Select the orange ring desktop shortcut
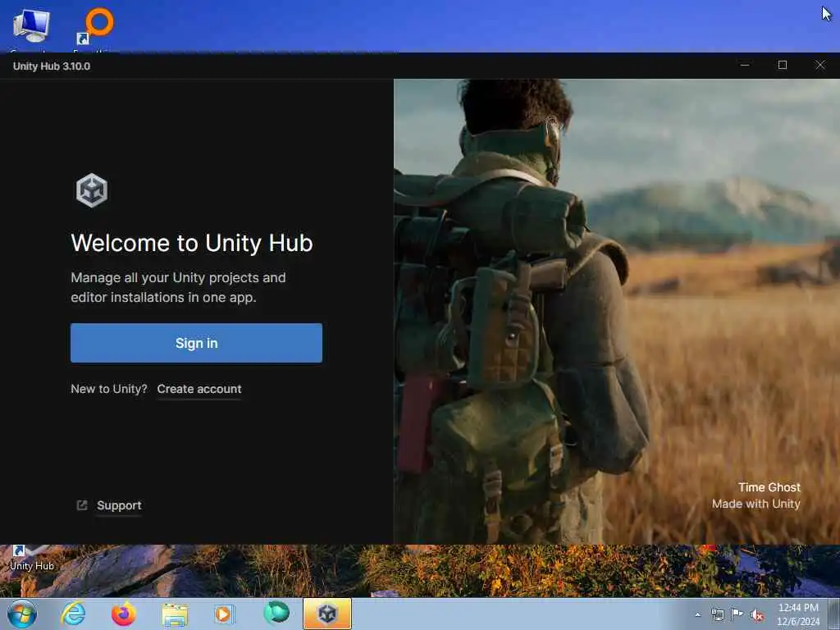The width and height of the screenshot is (840, 630). click(97, 27)
